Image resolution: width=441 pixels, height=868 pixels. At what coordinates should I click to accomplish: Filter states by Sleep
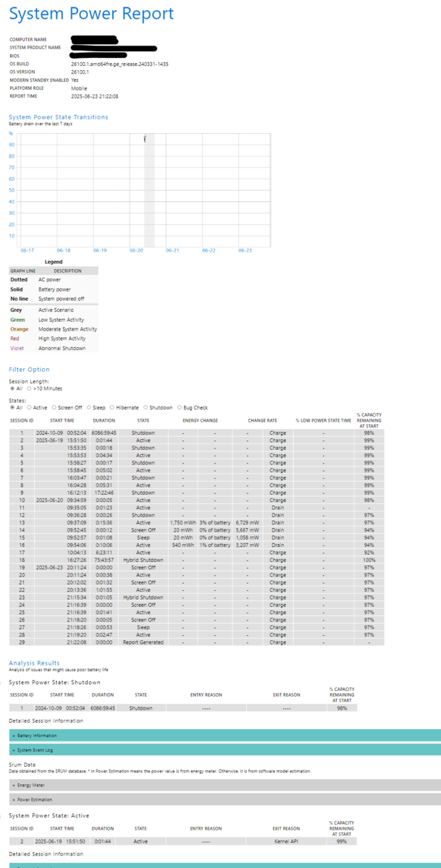(x=90, y=407)
